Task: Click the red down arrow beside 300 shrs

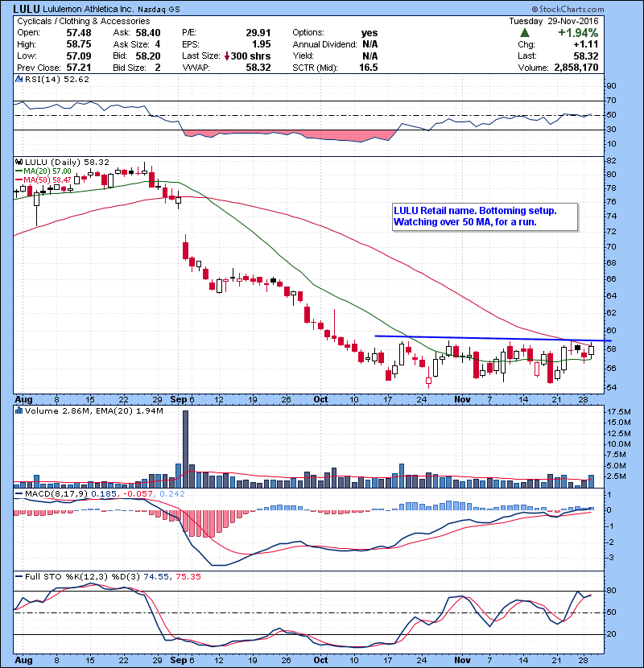Action: tap(227, 56)
